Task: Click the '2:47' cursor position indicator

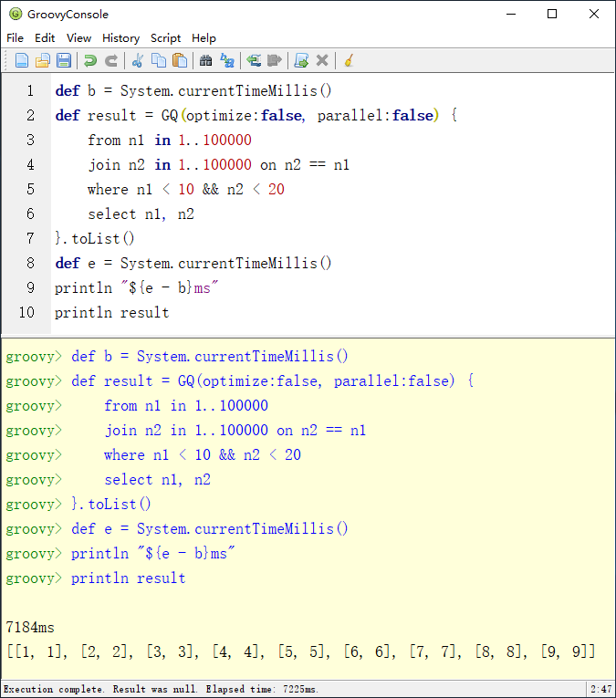Action: [600, 689]
